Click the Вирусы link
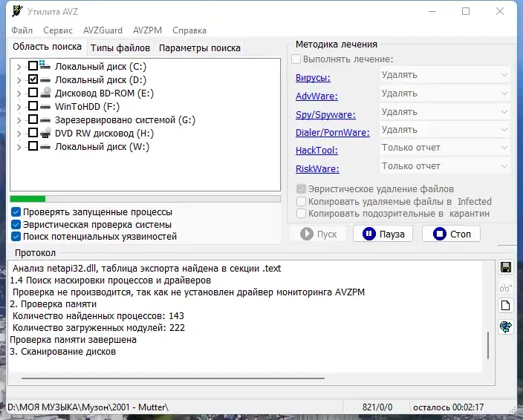523x420 pixels. coord(313,78)
